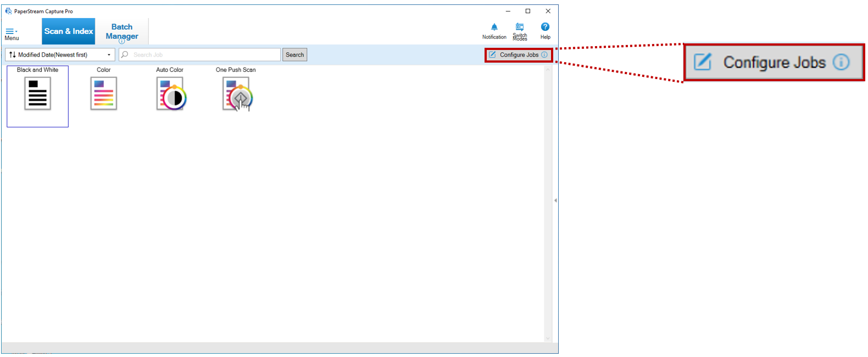Click the sort arrows icon
This screenshot has height=357, width=868.
[x=13, y=55]
